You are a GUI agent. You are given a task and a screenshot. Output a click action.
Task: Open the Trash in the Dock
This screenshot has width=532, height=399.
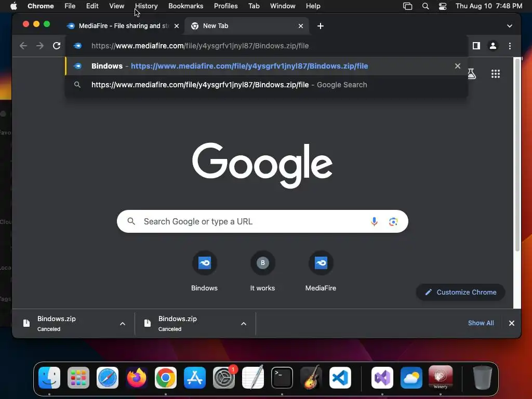(x=482, y=378)
